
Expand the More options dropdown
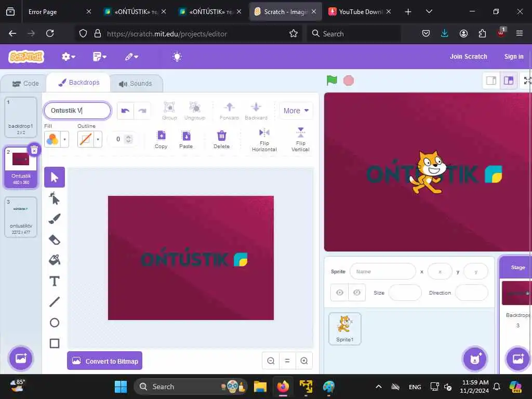point(296,111)
